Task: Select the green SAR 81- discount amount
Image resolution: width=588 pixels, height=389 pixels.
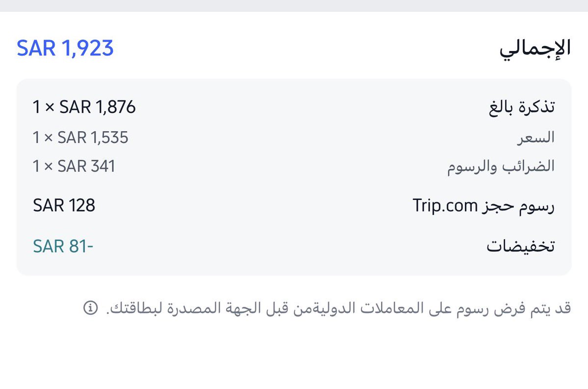Action: (x=63, y=246)
